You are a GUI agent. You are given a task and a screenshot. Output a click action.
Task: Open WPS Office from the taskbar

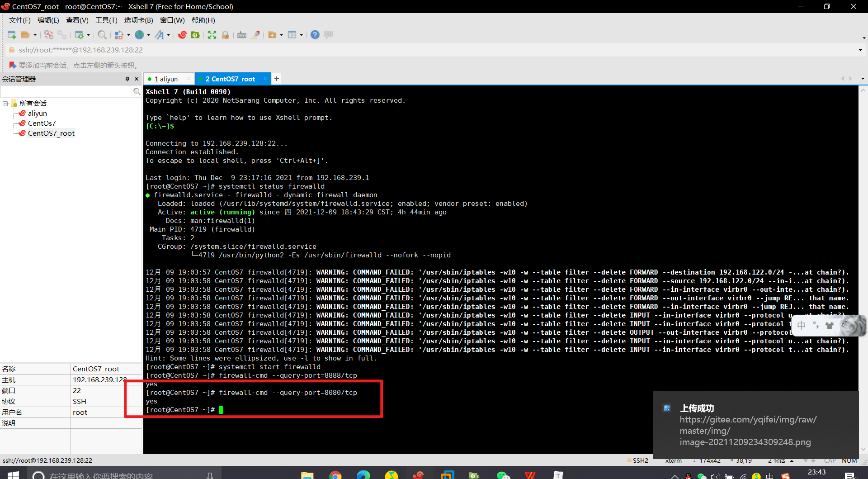point(530,475)
